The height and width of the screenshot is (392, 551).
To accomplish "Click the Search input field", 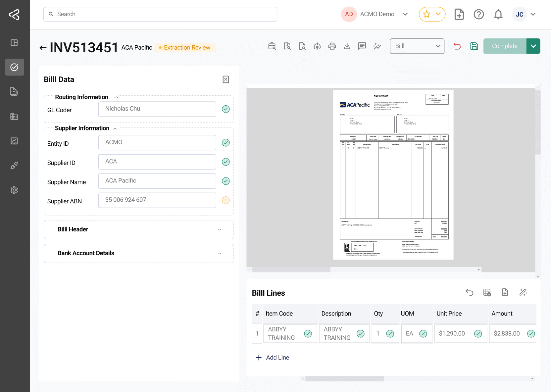I will click(x=160, y=14).
